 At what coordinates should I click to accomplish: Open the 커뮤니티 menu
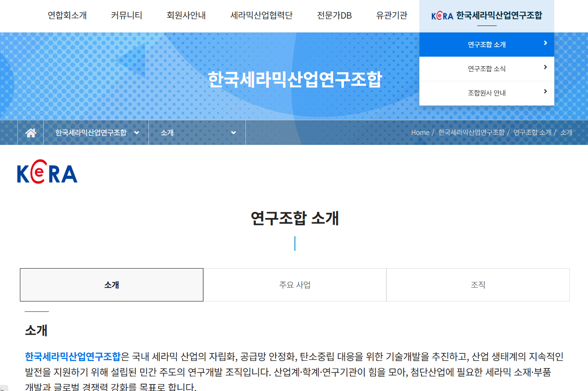[126, 16]
